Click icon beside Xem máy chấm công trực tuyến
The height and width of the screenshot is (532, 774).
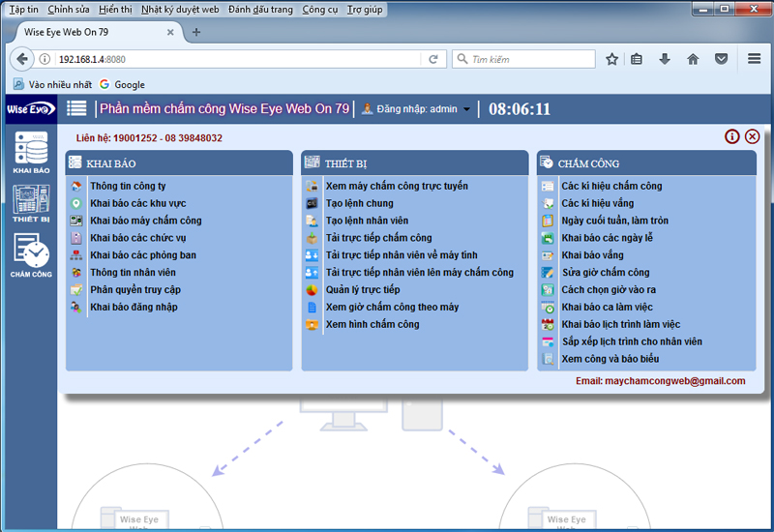312,186
